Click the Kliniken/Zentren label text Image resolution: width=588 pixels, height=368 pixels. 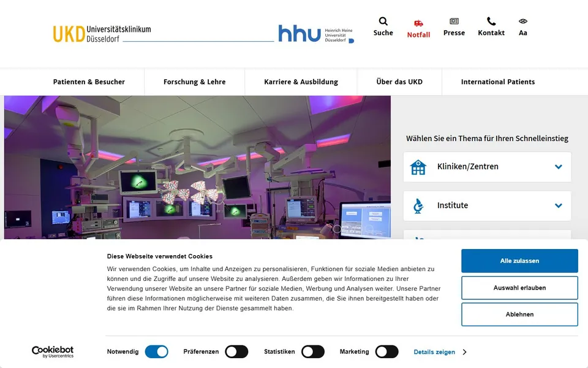[467, 166]
